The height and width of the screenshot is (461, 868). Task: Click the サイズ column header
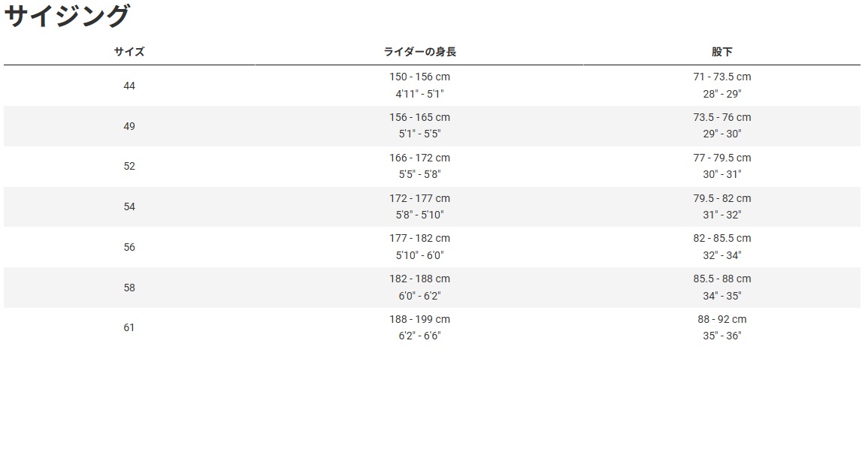tap(129, 52)
